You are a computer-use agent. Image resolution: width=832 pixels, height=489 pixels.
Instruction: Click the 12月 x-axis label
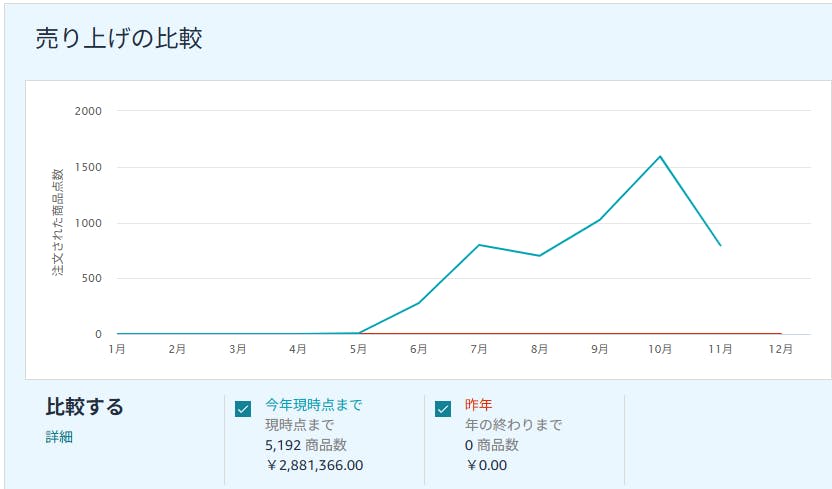click(x=780, y=349)
